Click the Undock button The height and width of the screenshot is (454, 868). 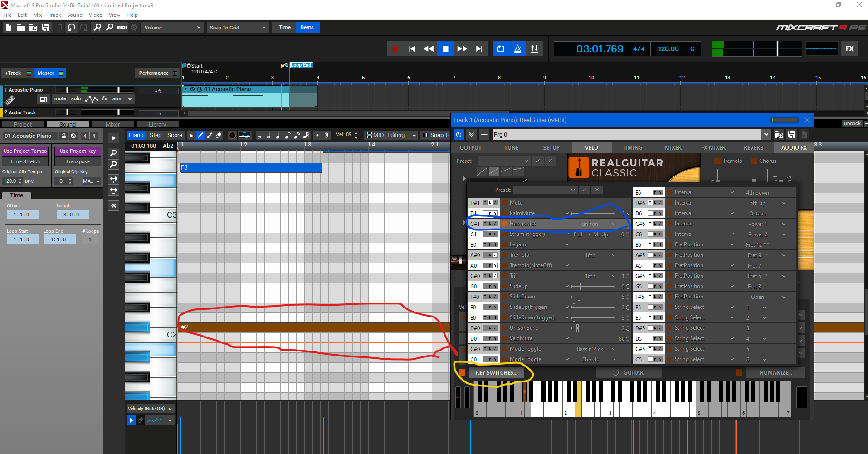click(852, 123)
